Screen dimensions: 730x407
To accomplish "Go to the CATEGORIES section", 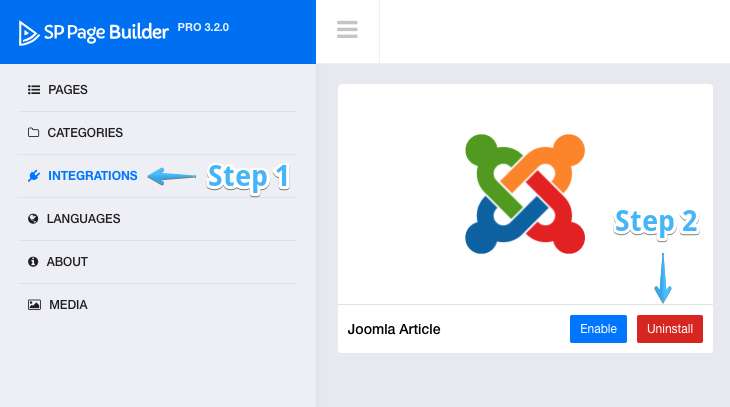I will (x=85, y=133).
